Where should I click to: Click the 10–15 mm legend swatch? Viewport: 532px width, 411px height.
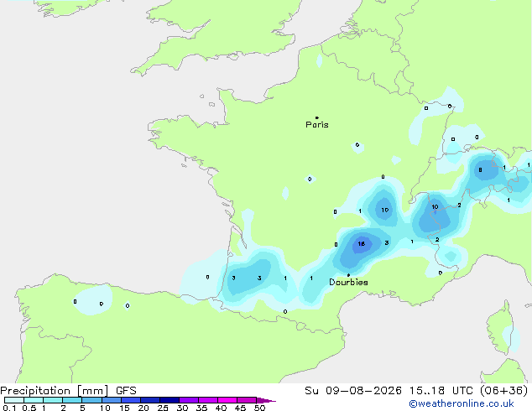(x=111, y=400)
